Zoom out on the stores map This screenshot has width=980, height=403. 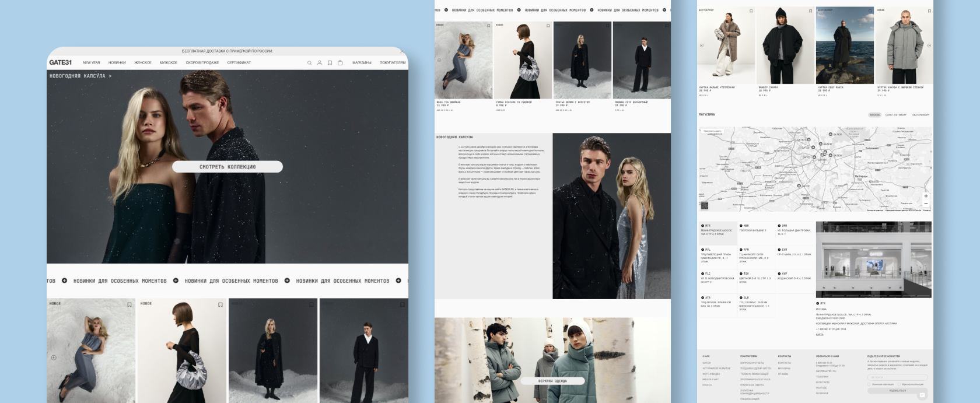926,204
